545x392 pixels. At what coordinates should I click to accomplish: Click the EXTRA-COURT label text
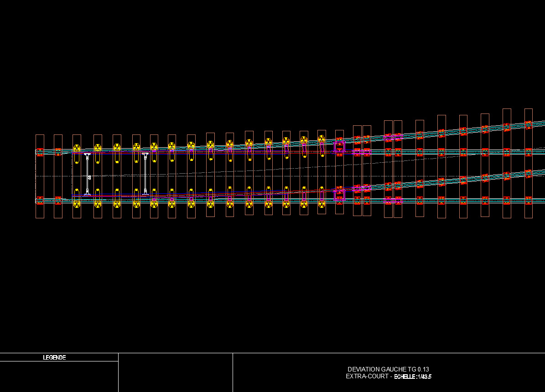(367, 377)
